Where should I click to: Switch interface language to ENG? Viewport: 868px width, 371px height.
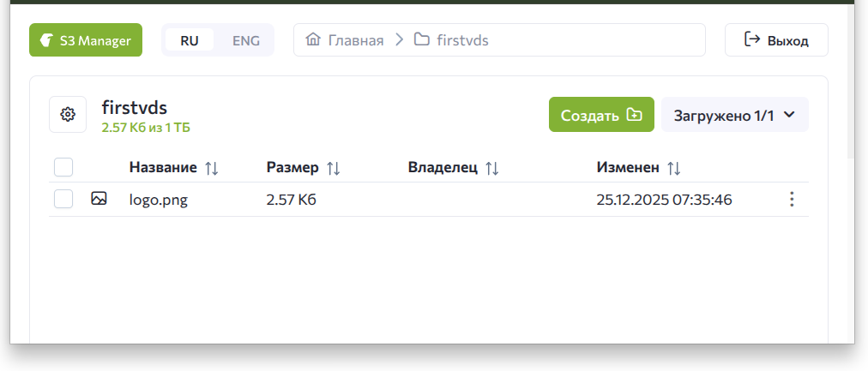246,40
